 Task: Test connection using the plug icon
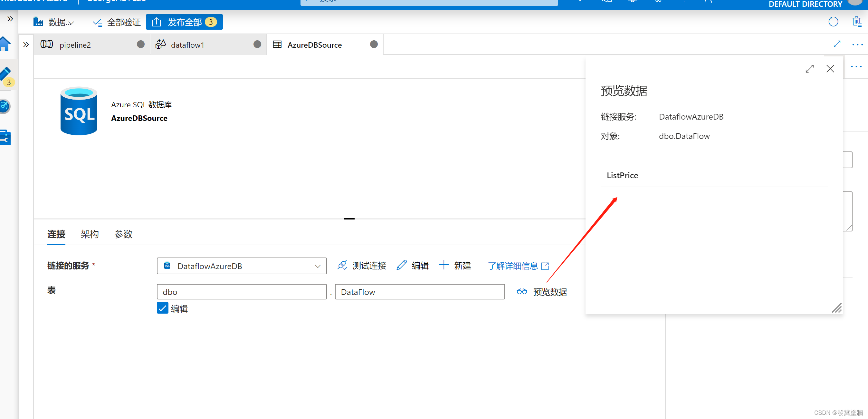342,265
